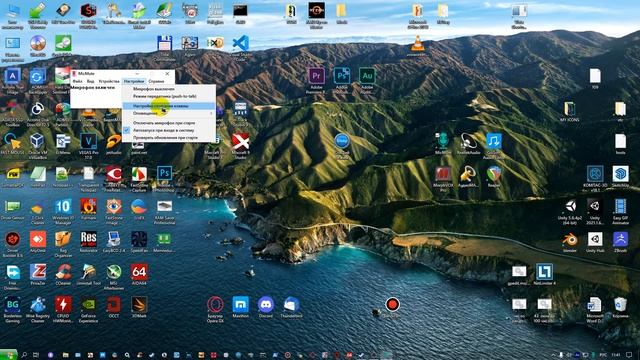
Task: Launch Visual Studio Code shortcut
Action: [240, 43]
